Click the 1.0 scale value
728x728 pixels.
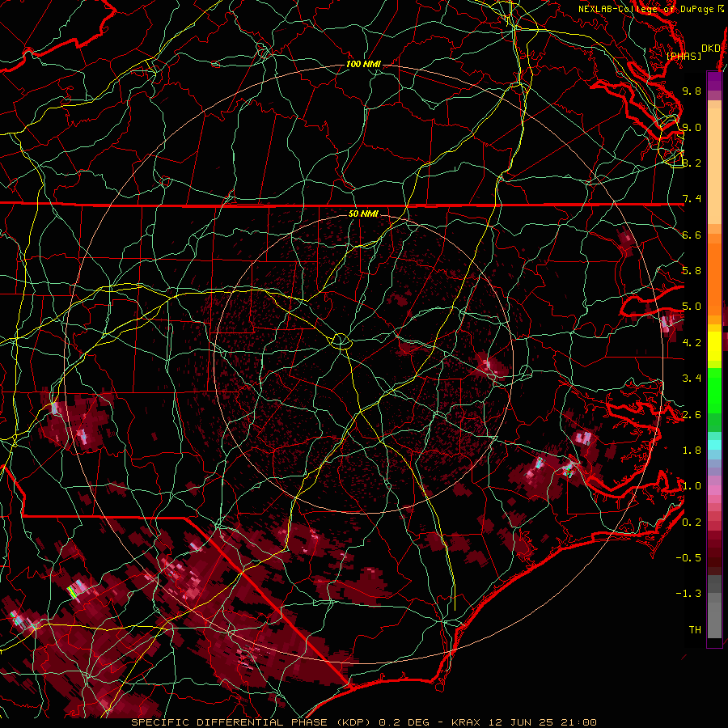click(692, 486)
